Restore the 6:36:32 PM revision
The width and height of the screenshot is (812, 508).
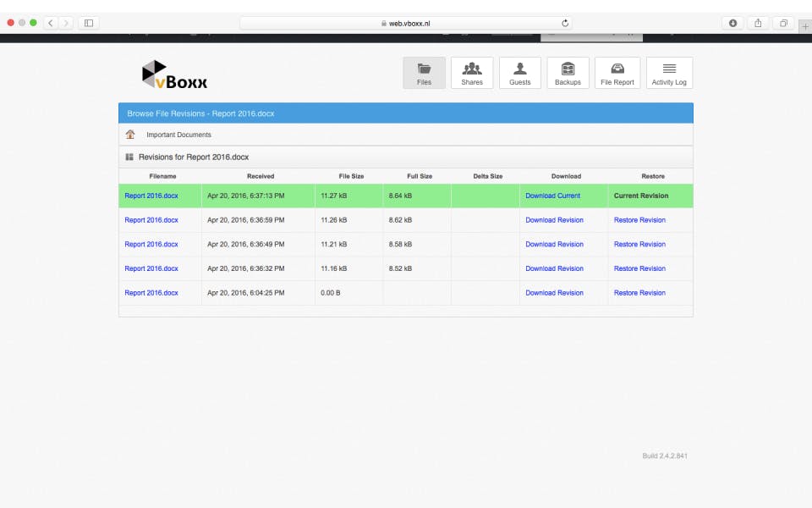pos(639,268)
